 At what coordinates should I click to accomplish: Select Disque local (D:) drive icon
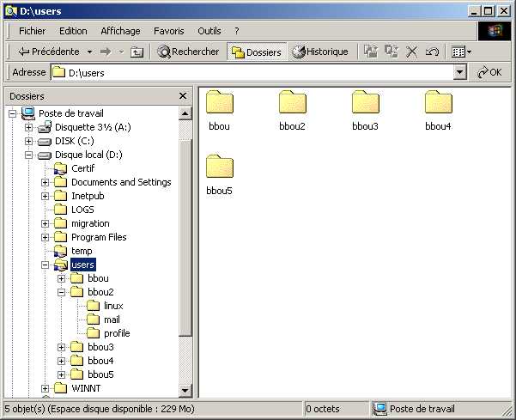(45, 155)
